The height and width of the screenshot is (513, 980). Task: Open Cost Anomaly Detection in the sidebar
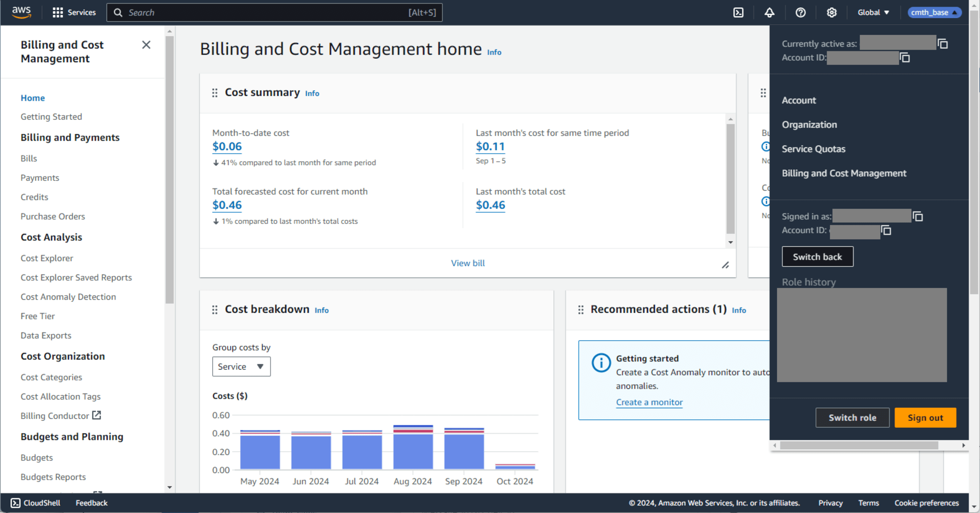point(68,297)
